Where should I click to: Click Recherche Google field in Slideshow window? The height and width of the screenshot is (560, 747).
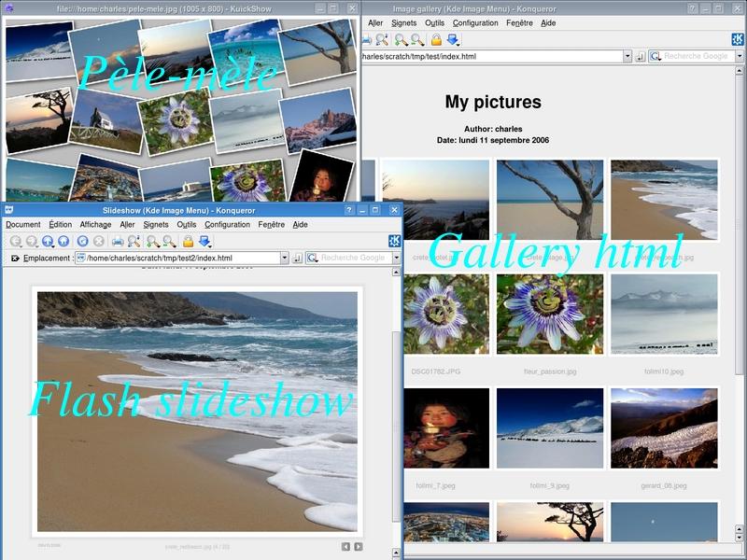353,259
